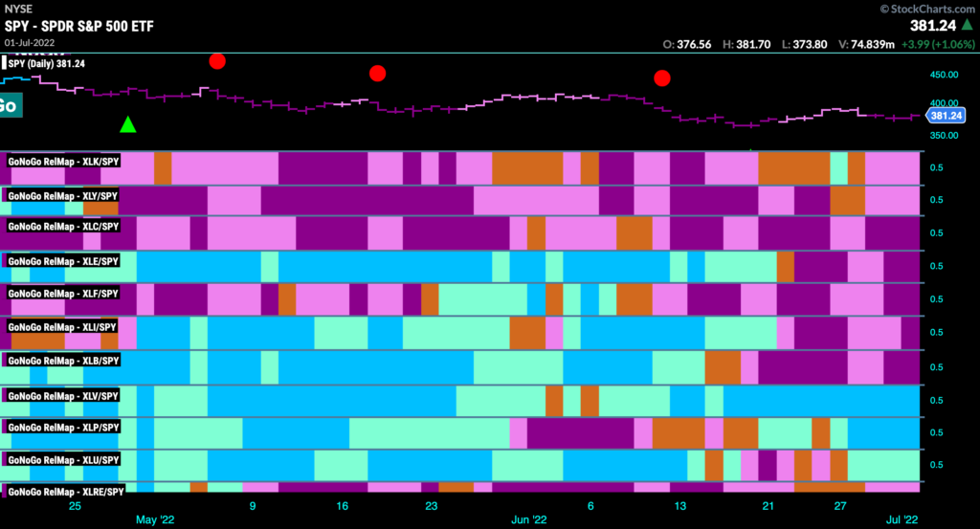Image resolution: width=980 pixels, height=529 pixels.
Task: Click the H: 381.70 high value
Action: (746, 44)
